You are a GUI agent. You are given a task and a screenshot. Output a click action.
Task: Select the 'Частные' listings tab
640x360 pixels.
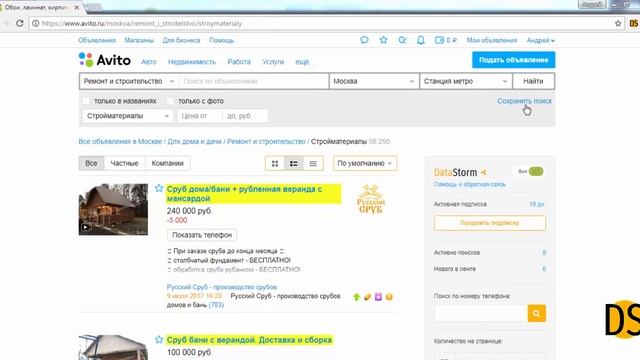pos(124,163)
